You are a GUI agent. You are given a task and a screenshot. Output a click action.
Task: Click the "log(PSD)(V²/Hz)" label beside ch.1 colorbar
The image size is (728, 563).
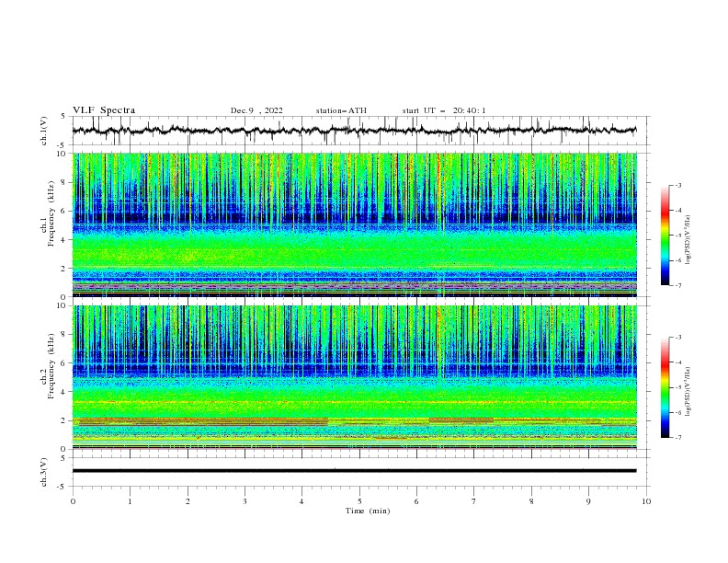coord(688,240)
